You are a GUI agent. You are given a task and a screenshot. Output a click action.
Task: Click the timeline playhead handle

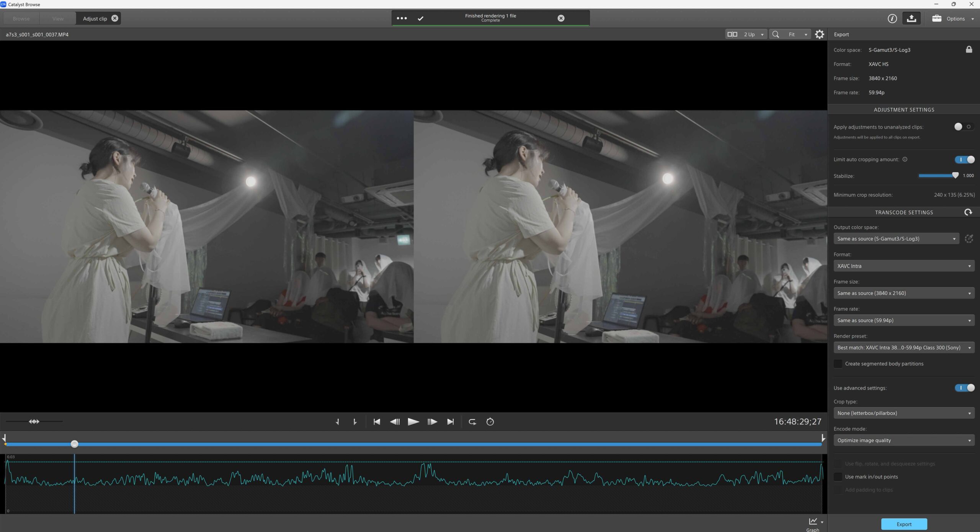coord(74,444)
